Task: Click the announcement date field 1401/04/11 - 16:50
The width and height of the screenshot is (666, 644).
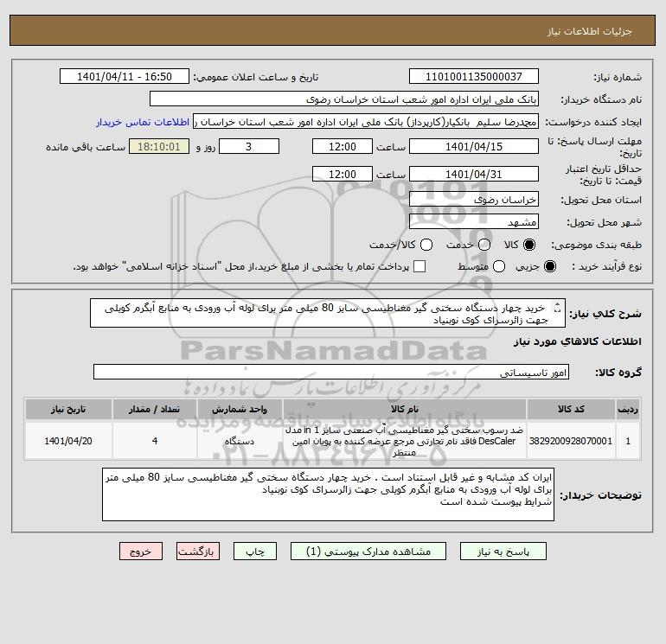Action: (x=125, y=76)
